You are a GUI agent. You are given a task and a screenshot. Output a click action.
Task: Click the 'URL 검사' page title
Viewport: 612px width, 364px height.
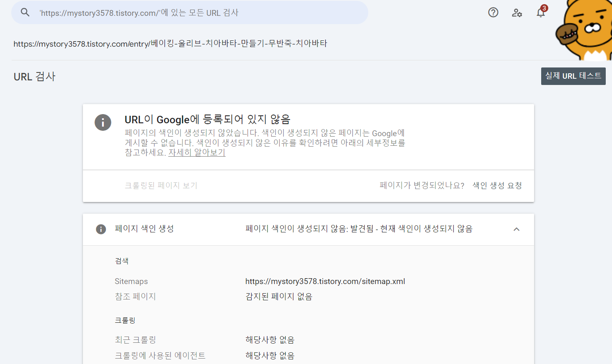(35, 77)
